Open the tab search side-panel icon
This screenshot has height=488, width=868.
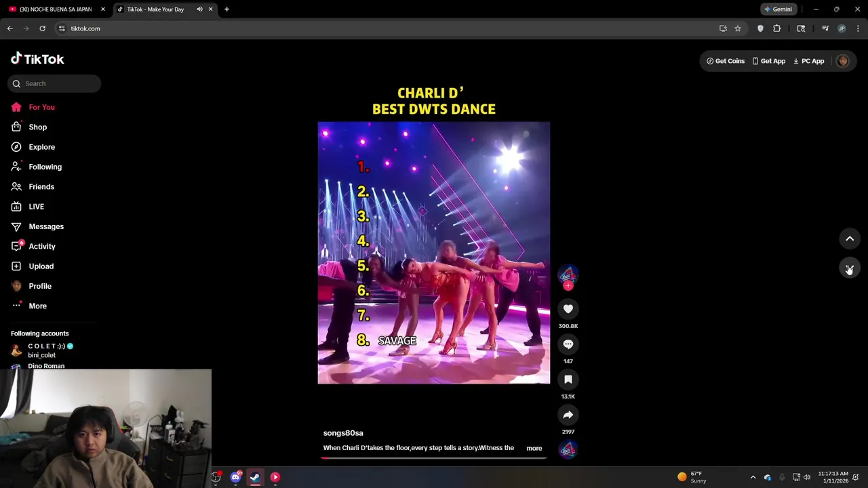(x=801, y=28)
